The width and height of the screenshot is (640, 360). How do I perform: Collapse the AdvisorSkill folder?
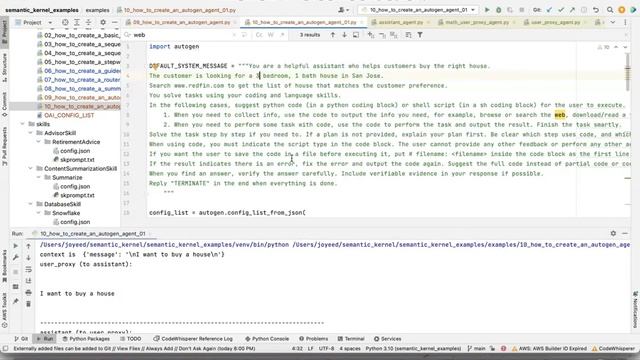tap(31, 133)
